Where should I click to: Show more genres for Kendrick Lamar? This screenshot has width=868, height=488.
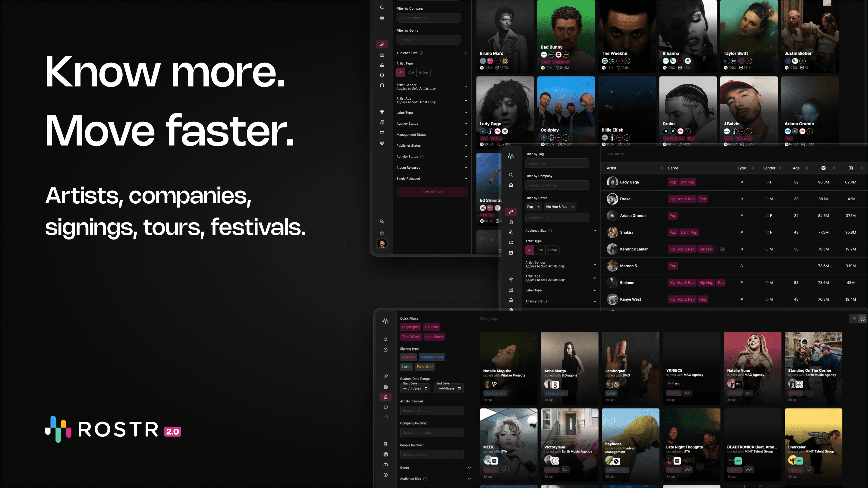(722, 249)
